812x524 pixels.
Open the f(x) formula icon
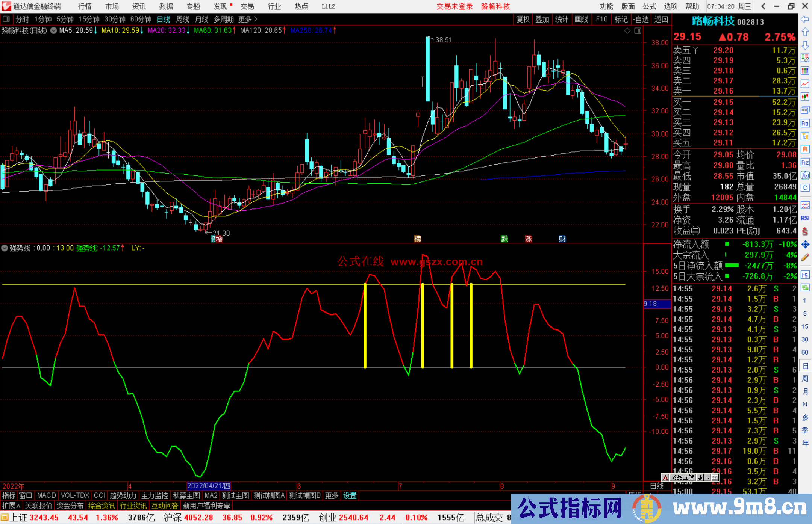point(805,175)
